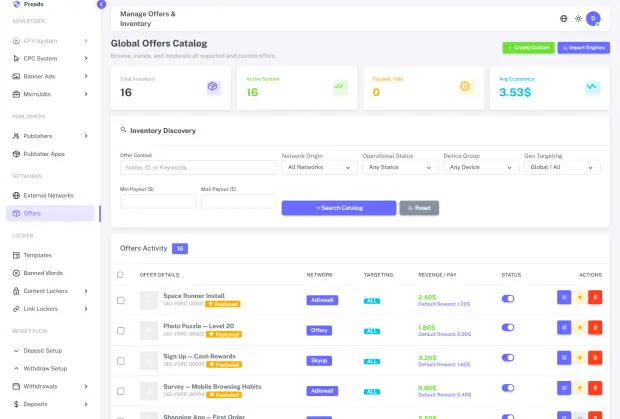This screenshot has width=620, height=419.
Task: Toggle light theme via sun icon
Action: point(578,19)
